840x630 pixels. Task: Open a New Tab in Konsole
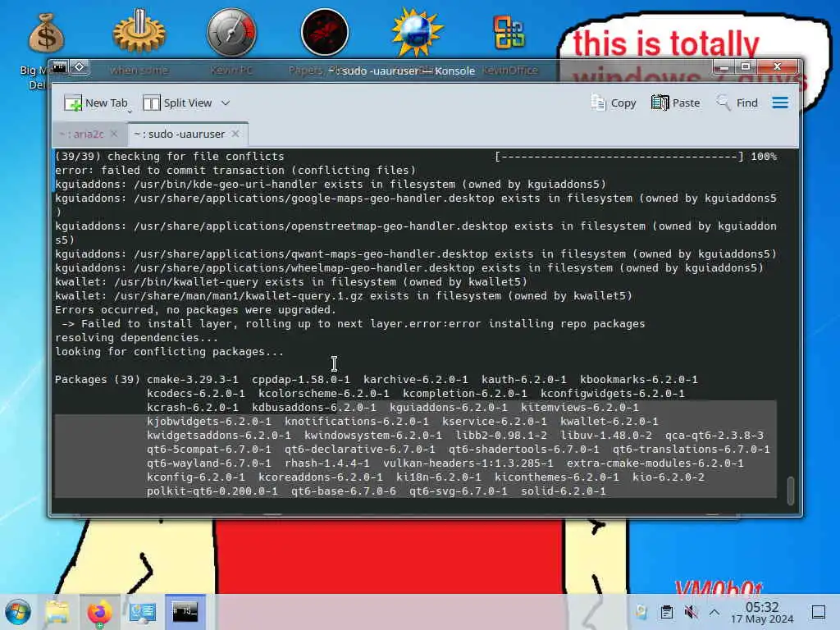[x=95, y=103]
